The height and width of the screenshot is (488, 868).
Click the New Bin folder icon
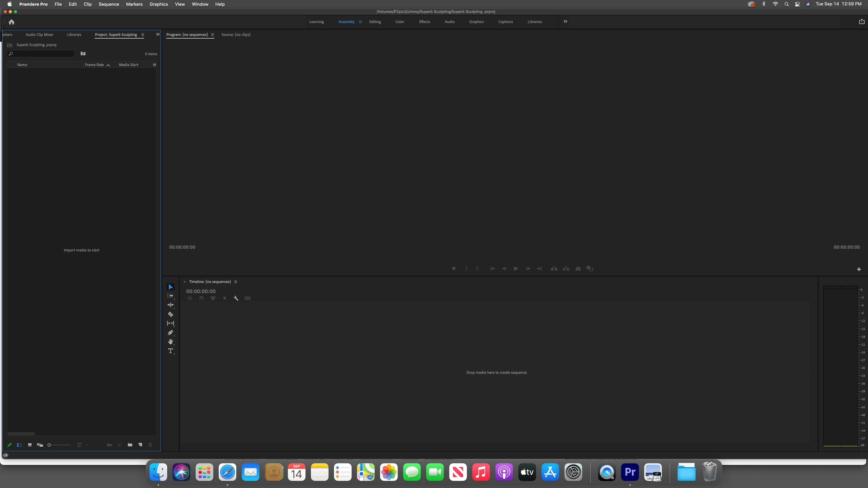[x=130, y=445]
